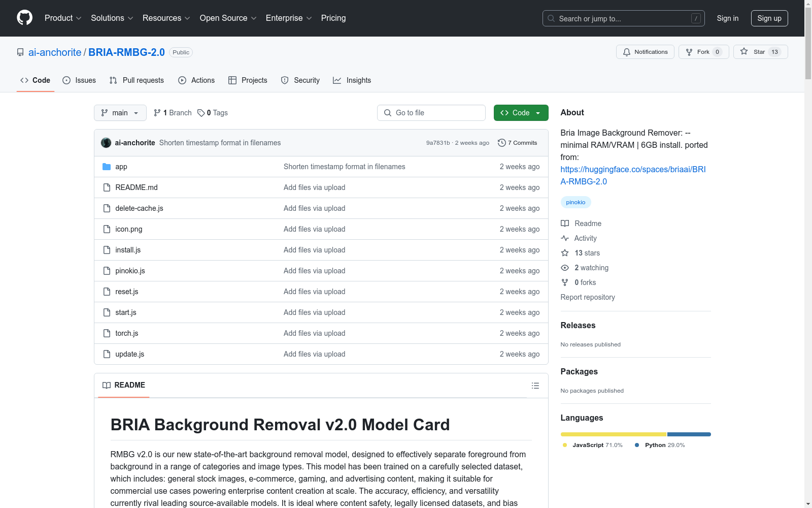
Task: Open commit 9a7831b hash link
Action: [438, 143]
